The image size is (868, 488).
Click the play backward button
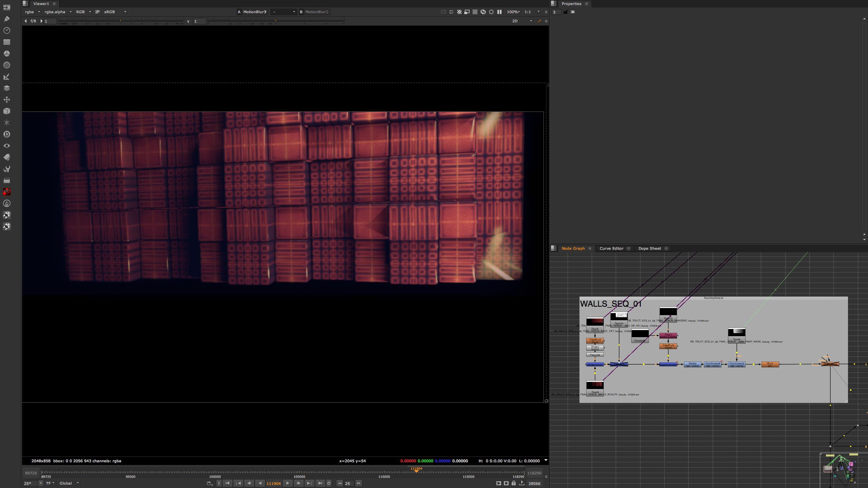[x=260, y=483]
